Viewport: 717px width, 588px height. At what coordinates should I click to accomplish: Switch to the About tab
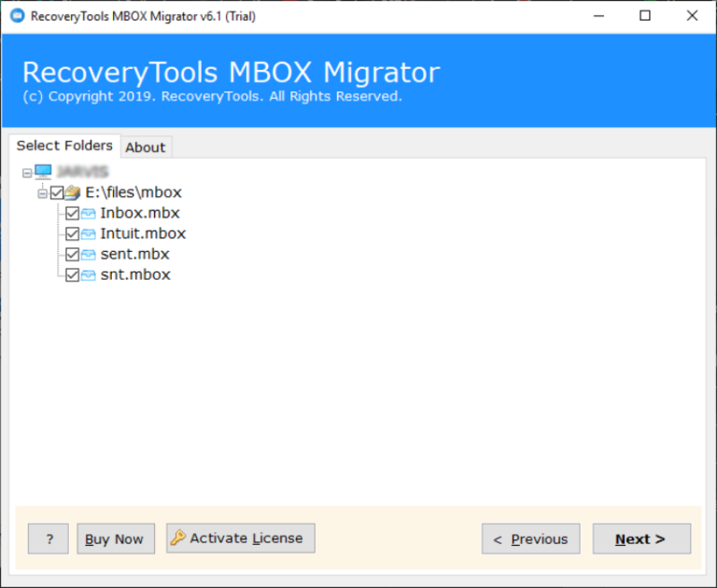[145, 147]
